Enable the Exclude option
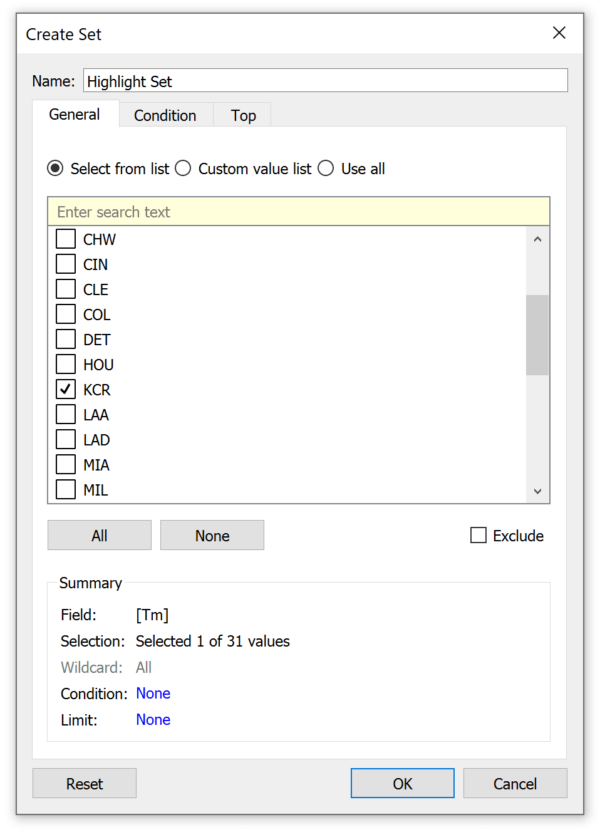Viewport: 600px width, 832px height. click(x=477, y=535)
